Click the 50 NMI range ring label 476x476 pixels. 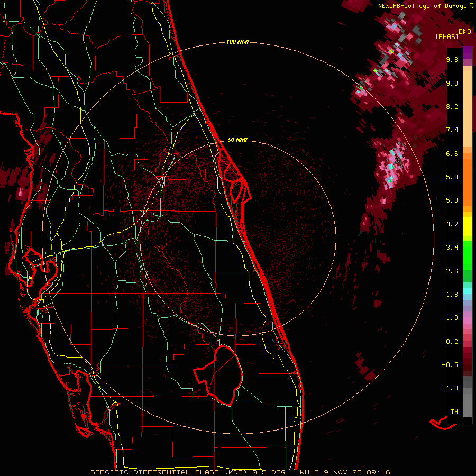pos(237,140)
